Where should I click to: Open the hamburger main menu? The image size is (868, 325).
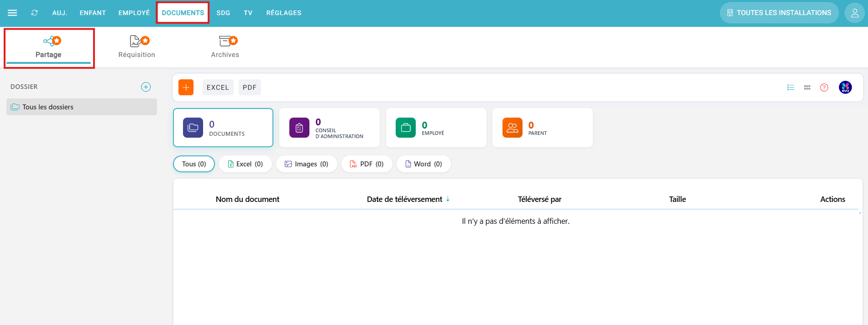coord(12,13)
